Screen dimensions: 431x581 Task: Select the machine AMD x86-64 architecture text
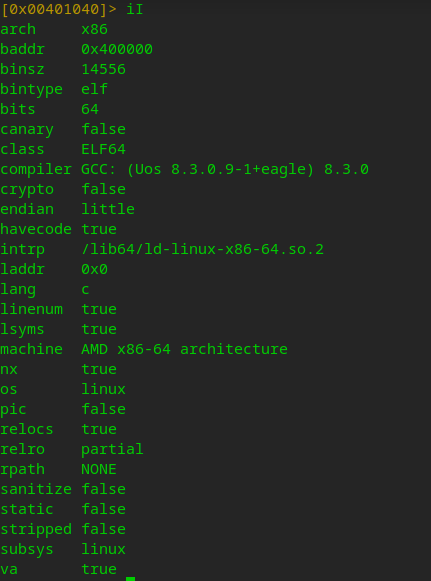(184, 349)
